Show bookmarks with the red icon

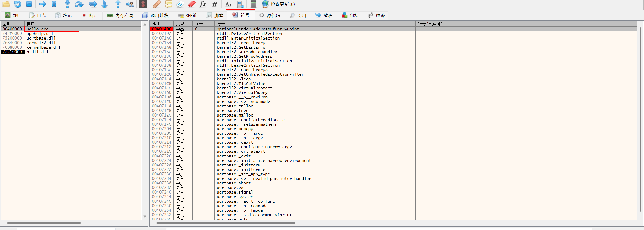click(x=191, y=4)
